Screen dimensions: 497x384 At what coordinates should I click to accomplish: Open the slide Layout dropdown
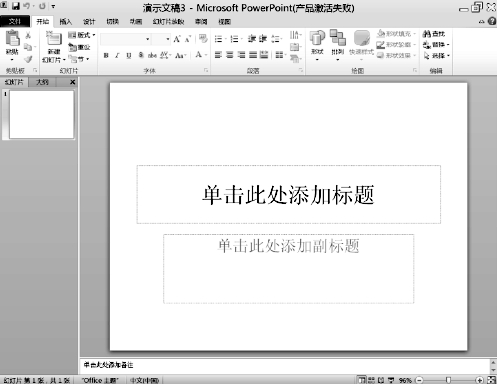[x=82, y=35]
